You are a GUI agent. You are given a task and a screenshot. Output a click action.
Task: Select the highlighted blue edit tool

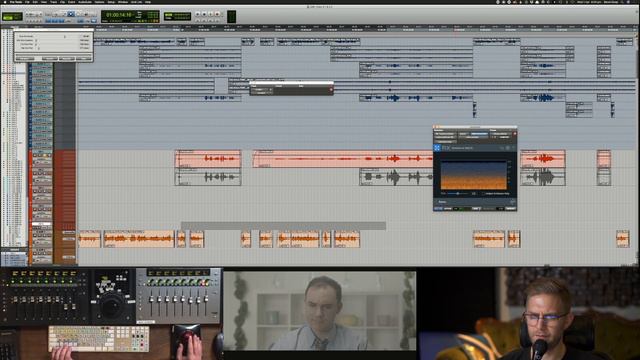pyautogui.click(x=71, y=14)
